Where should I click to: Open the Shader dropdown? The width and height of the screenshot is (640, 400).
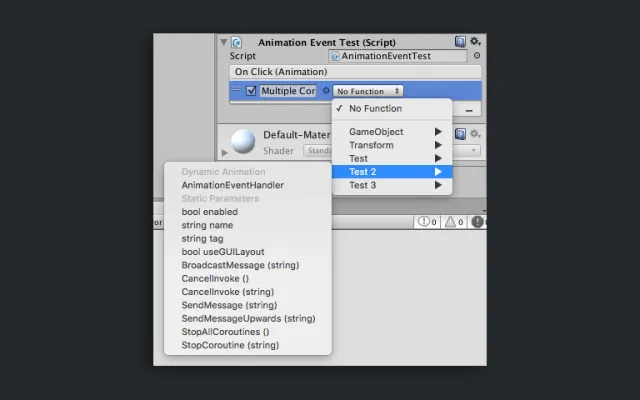click(392, 151)
